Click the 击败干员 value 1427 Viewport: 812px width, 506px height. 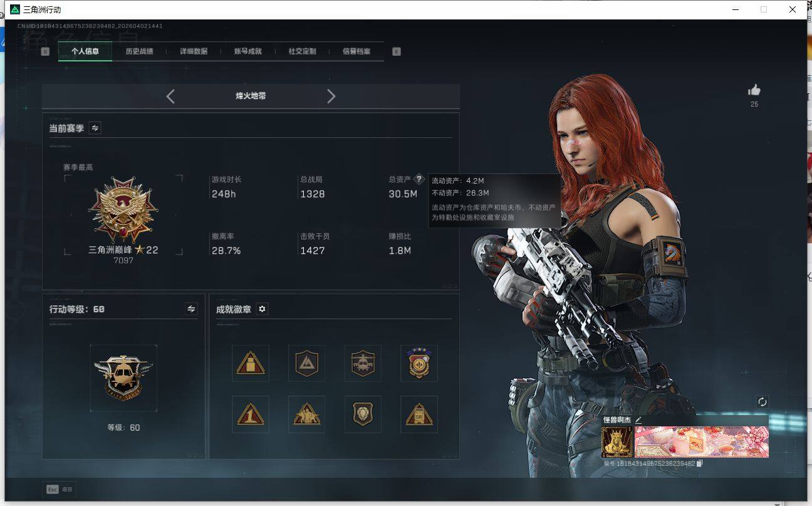pos(313,251)
